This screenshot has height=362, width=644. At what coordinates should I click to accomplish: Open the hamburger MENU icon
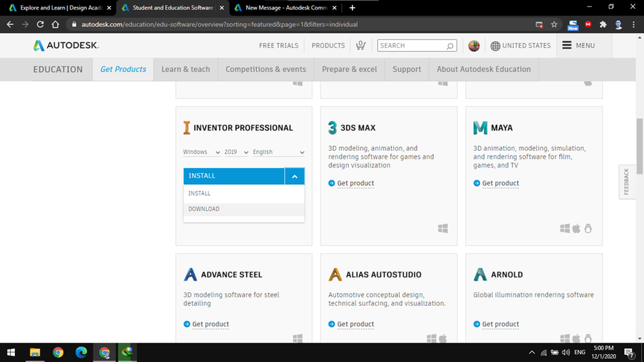click(x=567, y=45)
